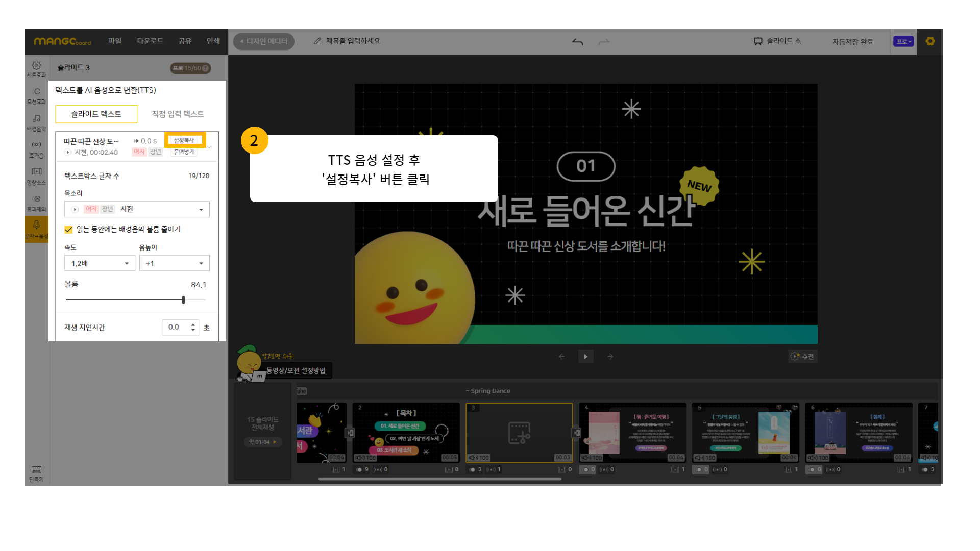Click the pencil icon next to title field
The image size is (980, 551).
click(317, 41)
